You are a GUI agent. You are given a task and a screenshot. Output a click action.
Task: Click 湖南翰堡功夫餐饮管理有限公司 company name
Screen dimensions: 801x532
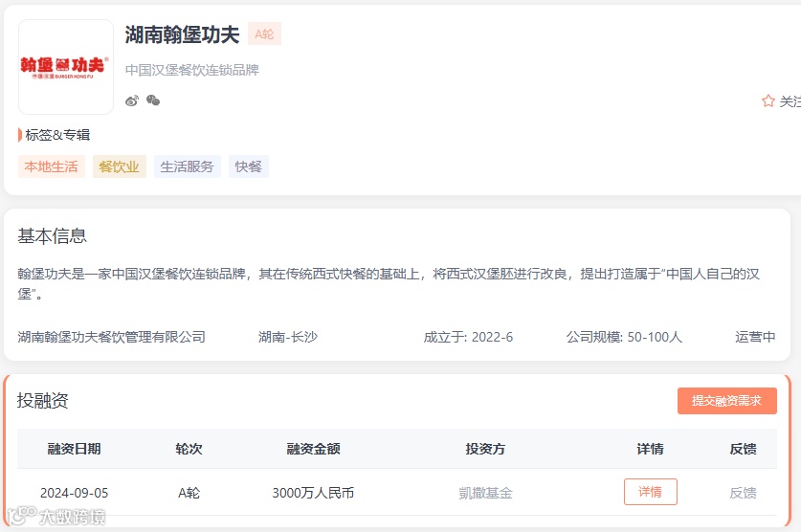111,337
